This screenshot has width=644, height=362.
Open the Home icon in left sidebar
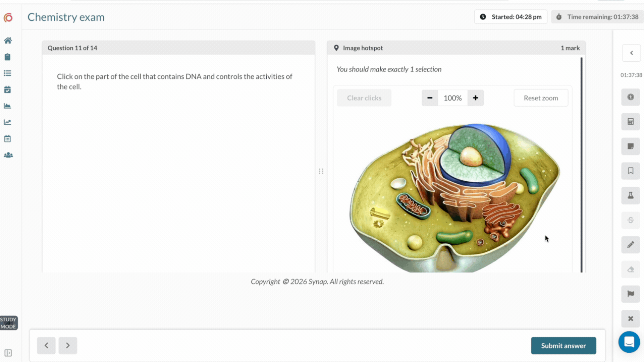point(8,41)
